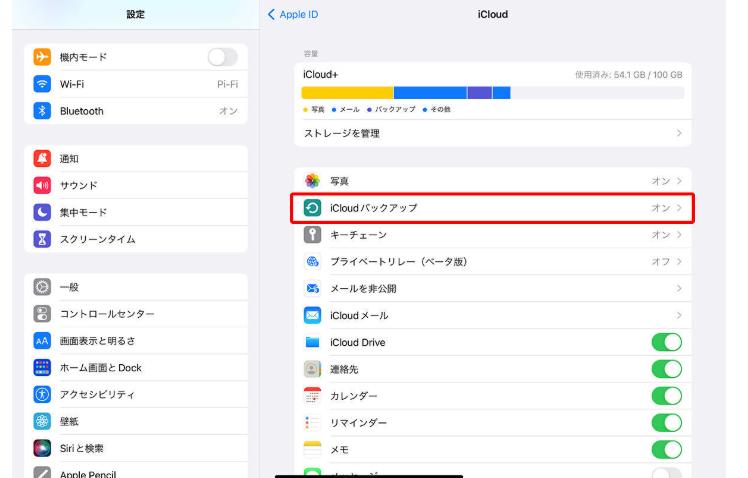Screen dimensions: 748x478
Task: Tap the Bluetooth icon in the sidebar
Action: (x=42, y=111)
